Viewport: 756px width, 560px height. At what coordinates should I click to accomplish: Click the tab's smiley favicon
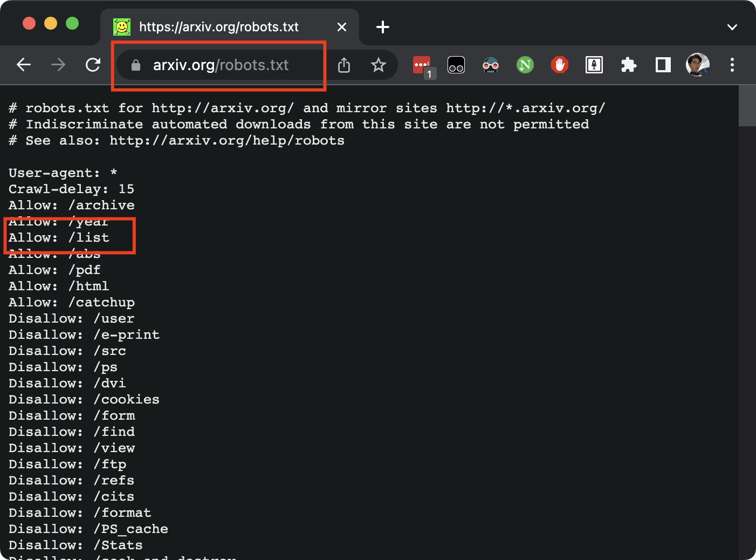pos(122,27)
